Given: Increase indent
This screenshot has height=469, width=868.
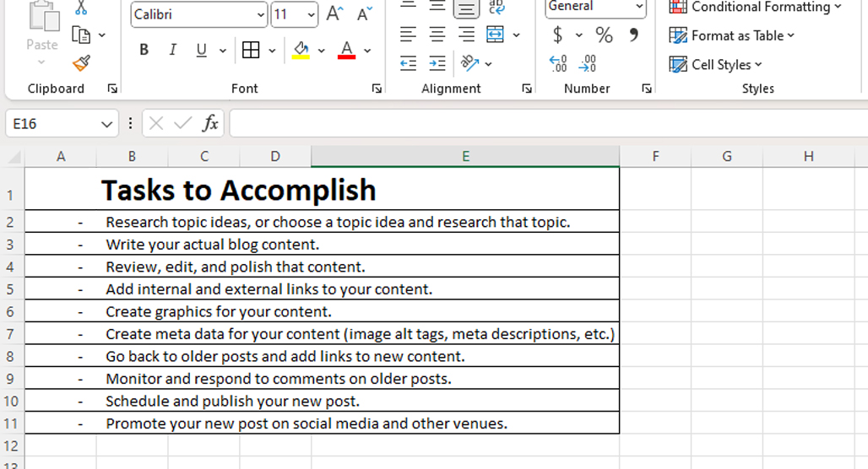Looking at the screenshot, I should coord(437,63).
